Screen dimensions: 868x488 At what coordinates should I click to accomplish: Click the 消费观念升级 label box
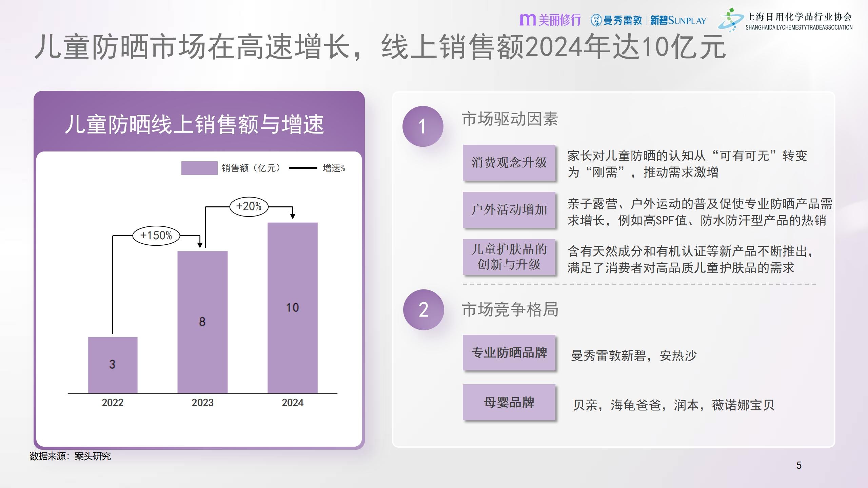[509, 162]
